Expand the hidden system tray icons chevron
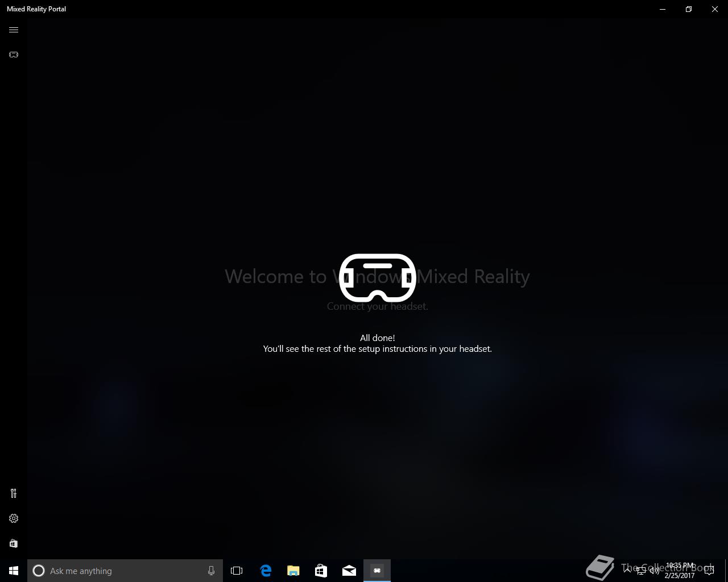The height and width of the screenshot is (582, 728). 627,571
